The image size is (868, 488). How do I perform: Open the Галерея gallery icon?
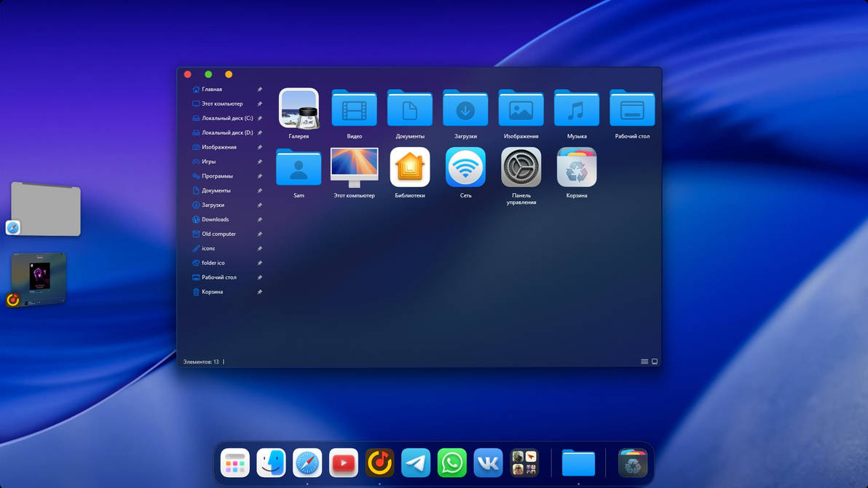[299, 109]
